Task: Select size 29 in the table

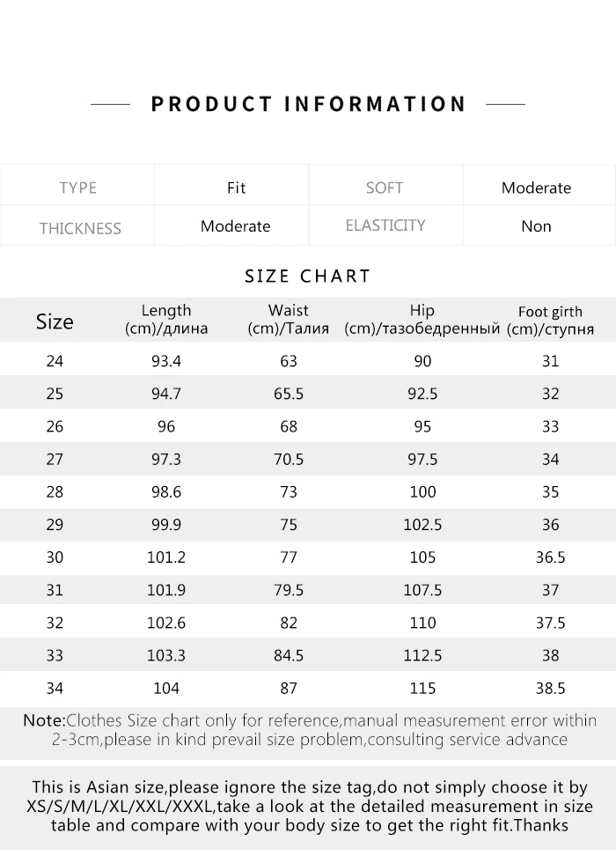Action: point(55,524)
